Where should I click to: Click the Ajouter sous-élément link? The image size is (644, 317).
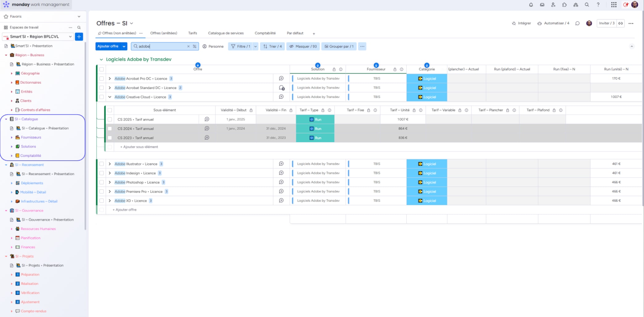(x=139, y=147)
